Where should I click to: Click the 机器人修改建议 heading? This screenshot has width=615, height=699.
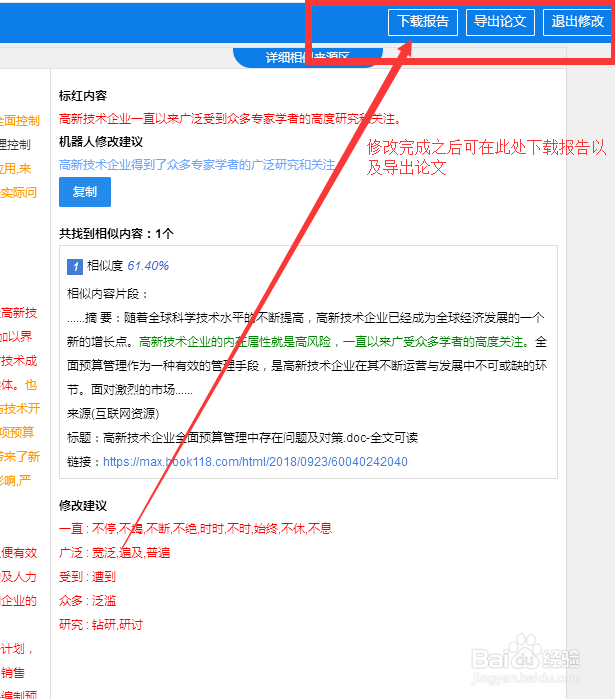pos(101,142)
